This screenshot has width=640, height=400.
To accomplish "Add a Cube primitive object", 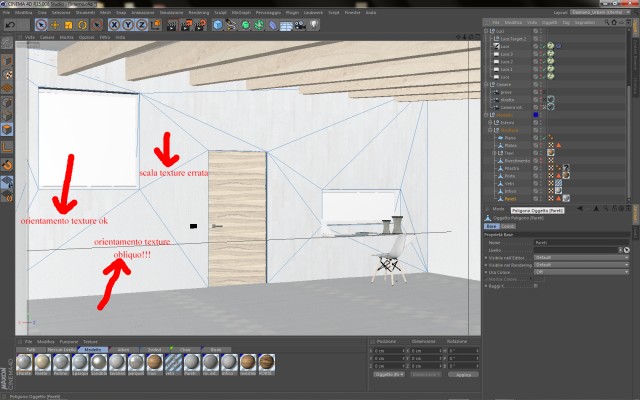I will (218, 25).
